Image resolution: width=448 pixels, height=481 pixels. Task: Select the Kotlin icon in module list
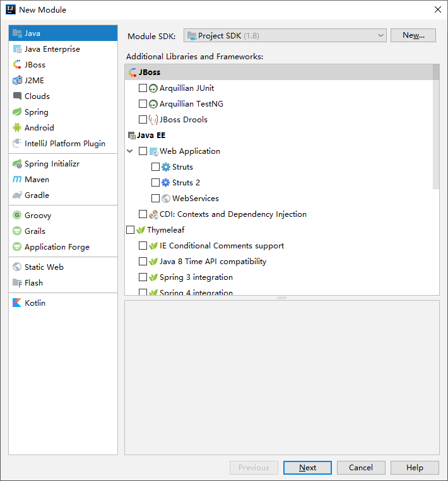(x=18, y=303)
